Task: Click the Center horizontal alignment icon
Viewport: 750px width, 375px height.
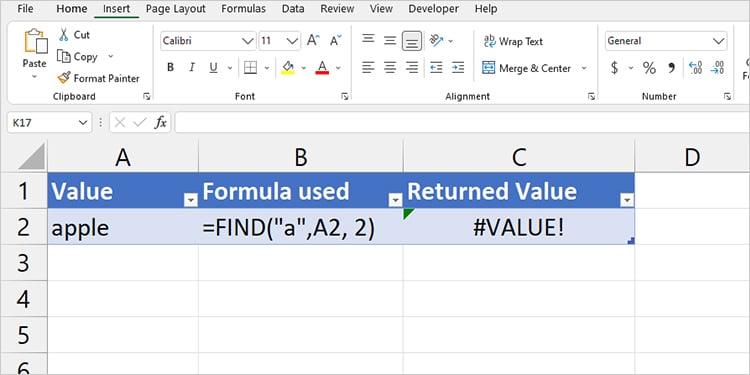Action: pyautogui.click(x=390, y=68)
